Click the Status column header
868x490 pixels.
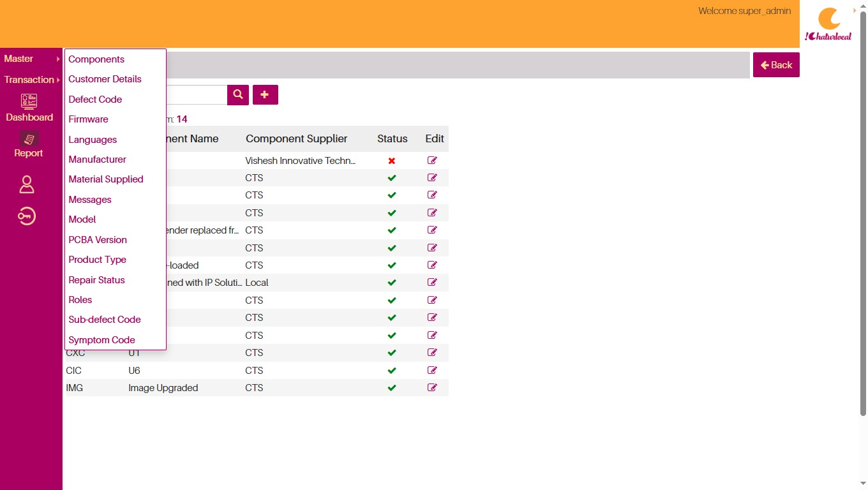(x=393, y=138)
